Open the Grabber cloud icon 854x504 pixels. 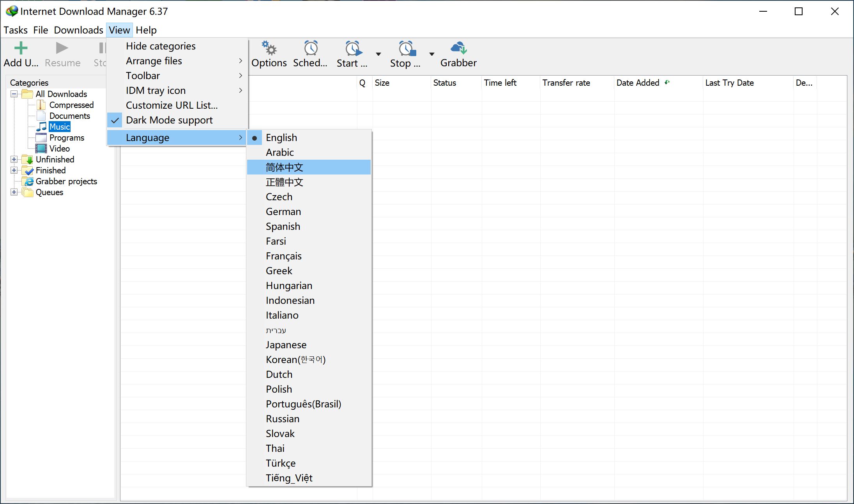(x=458, y=48)
